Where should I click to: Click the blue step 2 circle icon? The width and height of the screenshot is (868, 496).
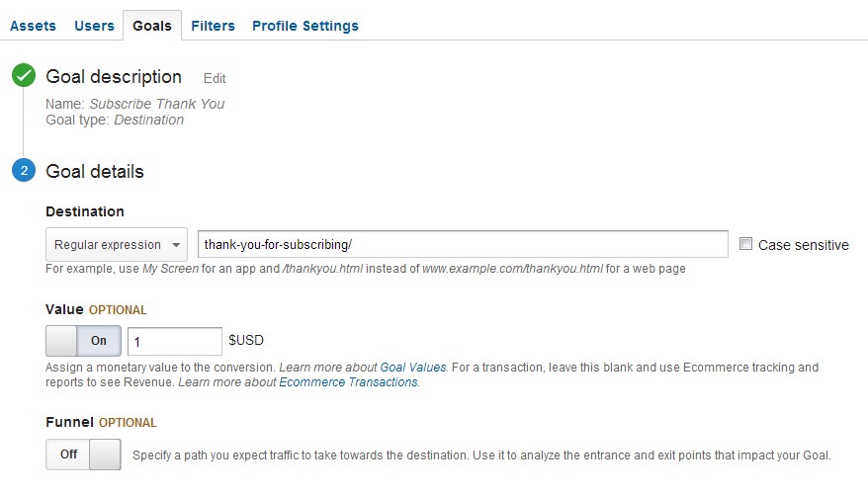click(24, 170)
